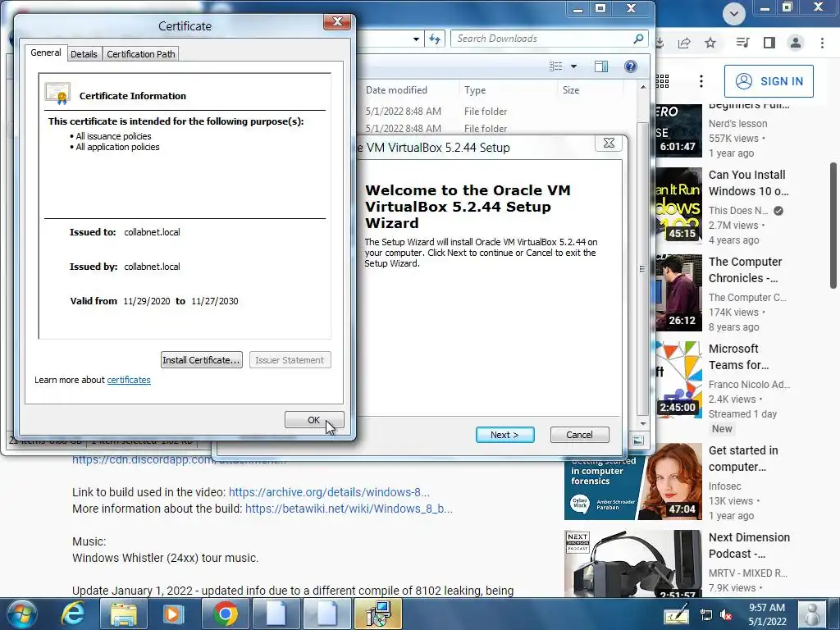The height and width of the screenshot is (630, 840).
Task: Launch Internet Explorer from taskbar
Action: click(x=73, y=614)
